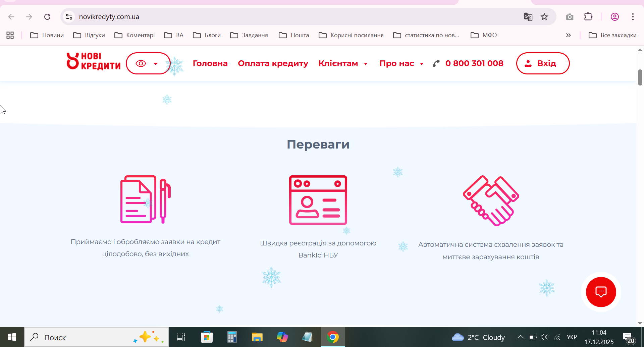Reload the novikredyty page
644x347 pixels.
pyautogui.click(x=47, y=17)
